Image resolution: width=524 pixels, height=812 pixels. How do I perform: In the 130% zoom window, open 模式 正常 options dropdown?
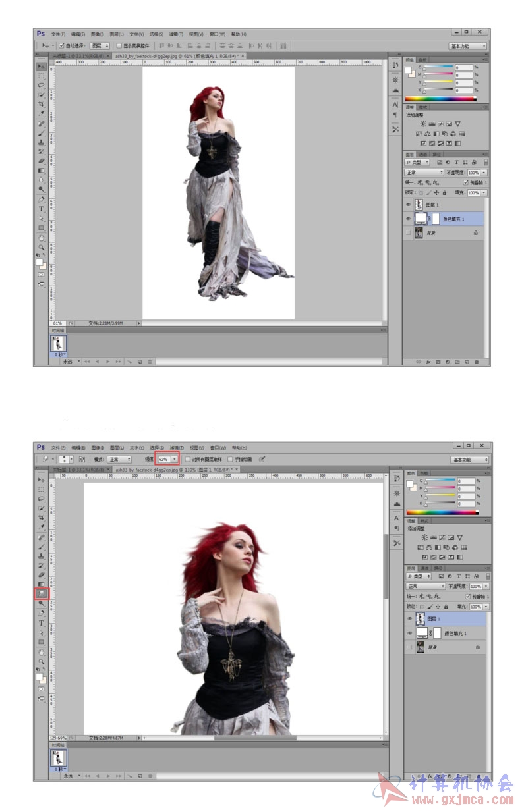pos(120,459)
